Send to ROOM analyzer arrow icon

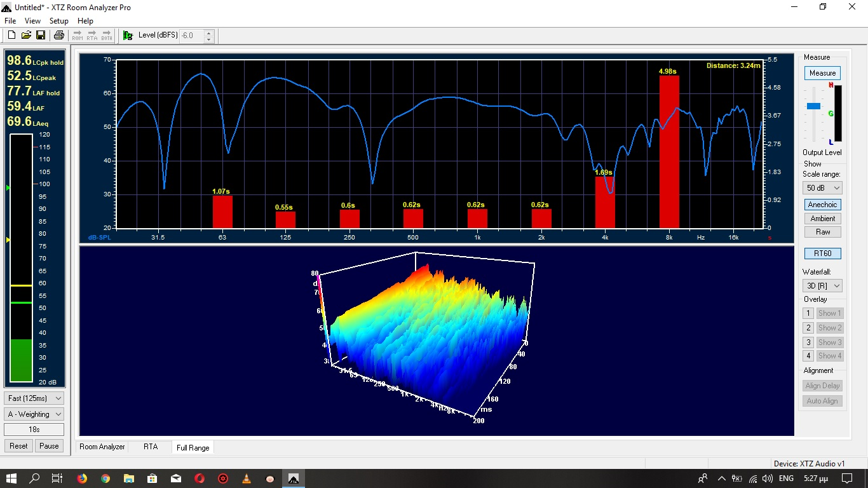coord(78,36)
